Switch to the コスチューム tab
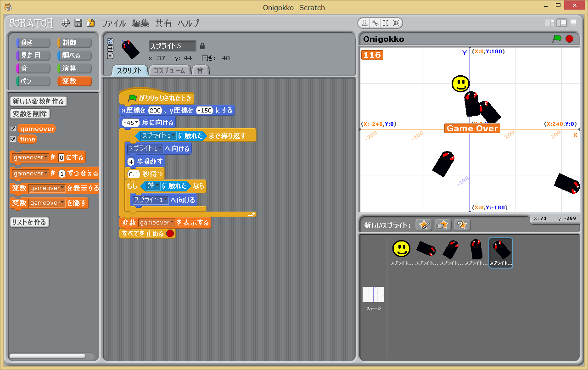The width and height of the screenshot is (588, 370). tap(169, 71)
